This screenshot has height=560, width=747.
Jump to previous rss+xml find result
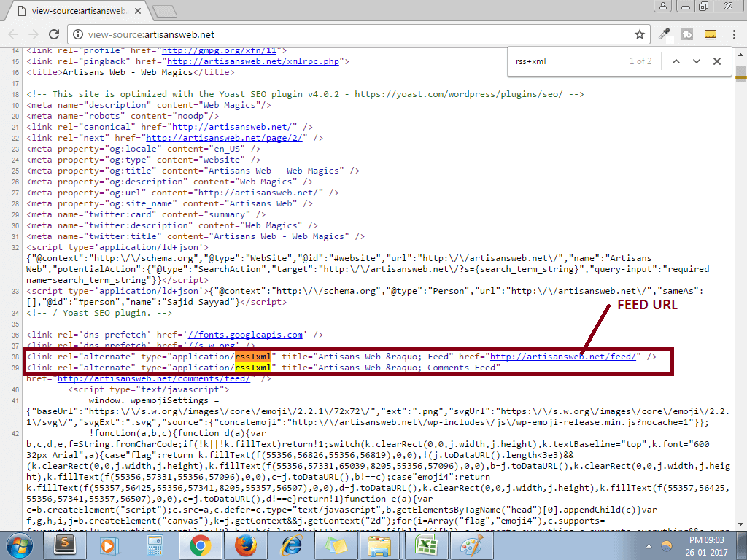(x=676, y=61)
